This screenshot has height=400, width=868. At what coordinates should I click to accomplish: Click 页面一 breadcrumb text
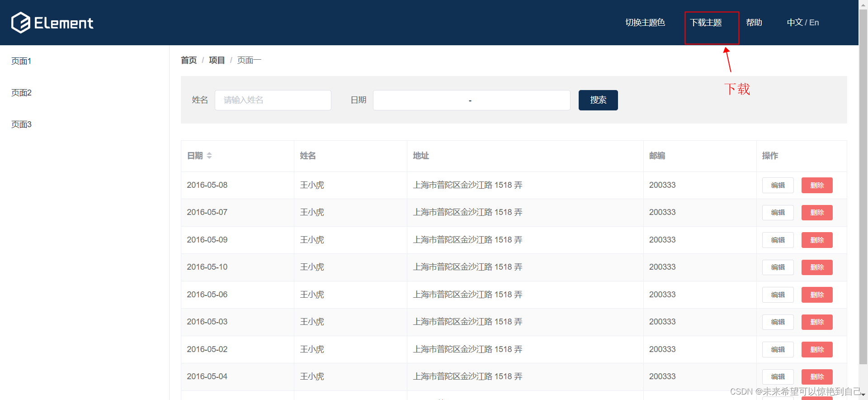pos(249,60)
